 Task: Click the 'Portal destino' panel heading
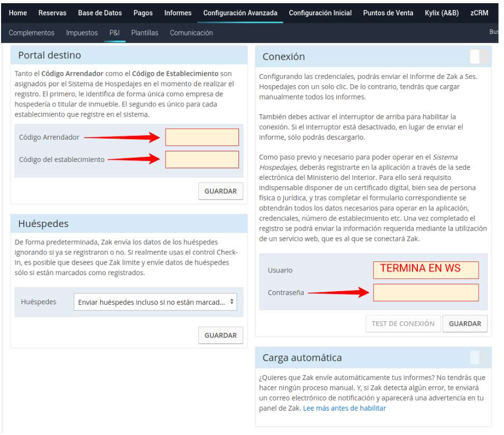point(50,56)
